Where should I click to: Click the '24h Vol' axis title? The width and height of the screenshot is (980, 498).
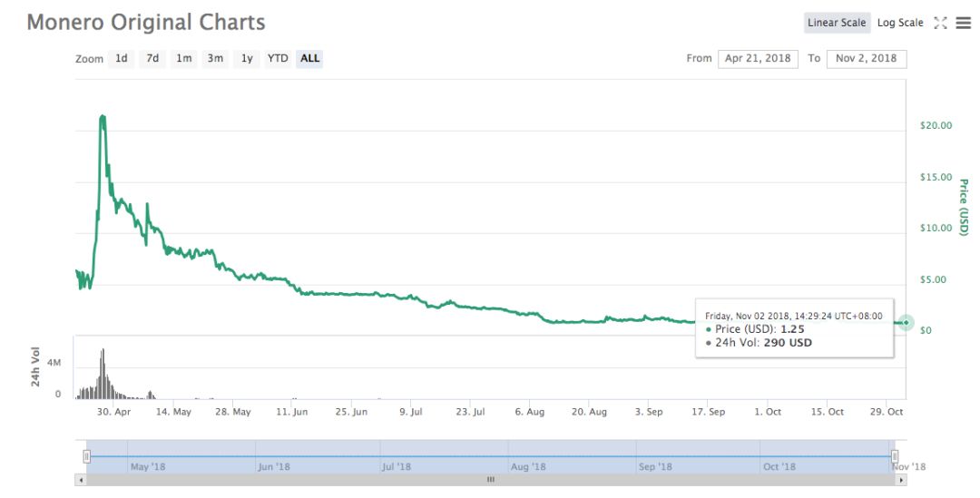pyautogui.click(x=35, y=366)
